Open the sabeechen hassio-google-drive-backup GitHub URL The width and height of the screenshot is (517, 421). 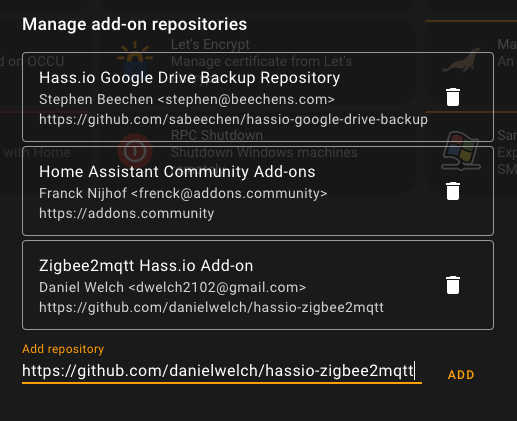pos(233,119)
